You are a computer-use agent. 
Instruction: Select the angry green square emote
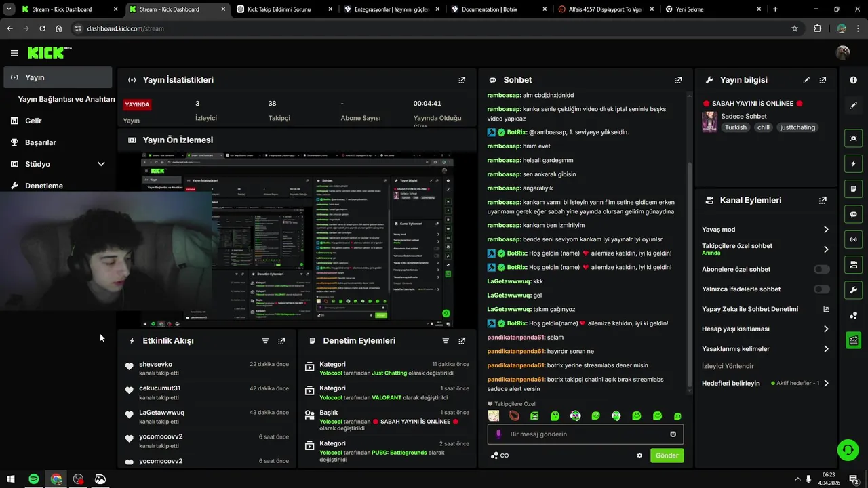point(534,416)
